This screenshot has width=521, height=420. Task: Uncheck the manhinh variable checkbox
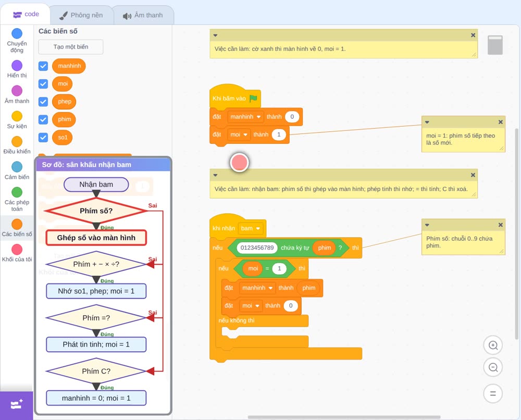coord(43,66)
